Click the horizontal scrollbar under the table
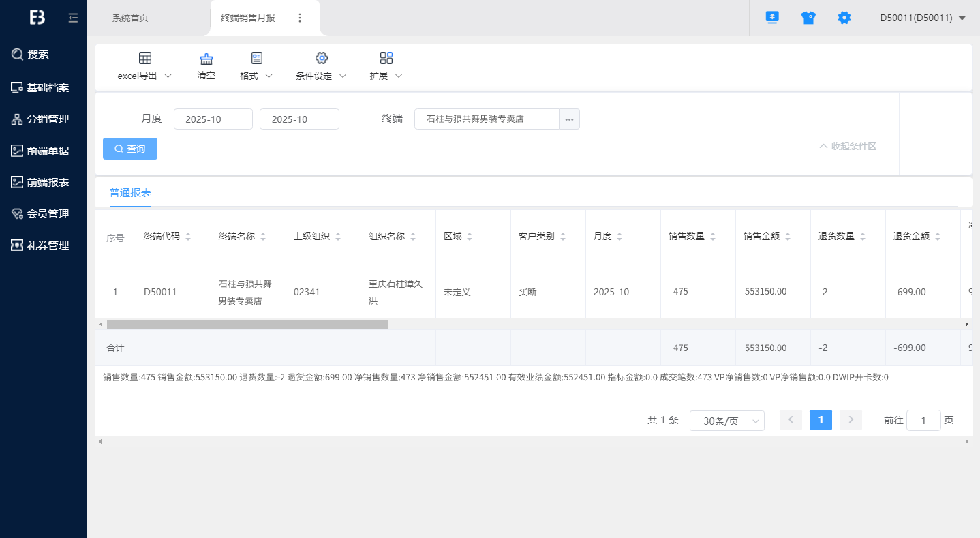The image size is (980, 538). [247, 325]
